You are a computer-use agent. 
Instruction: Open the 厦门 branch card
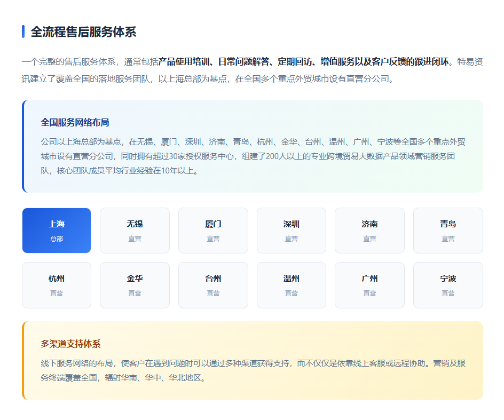[x=213, y=231]
